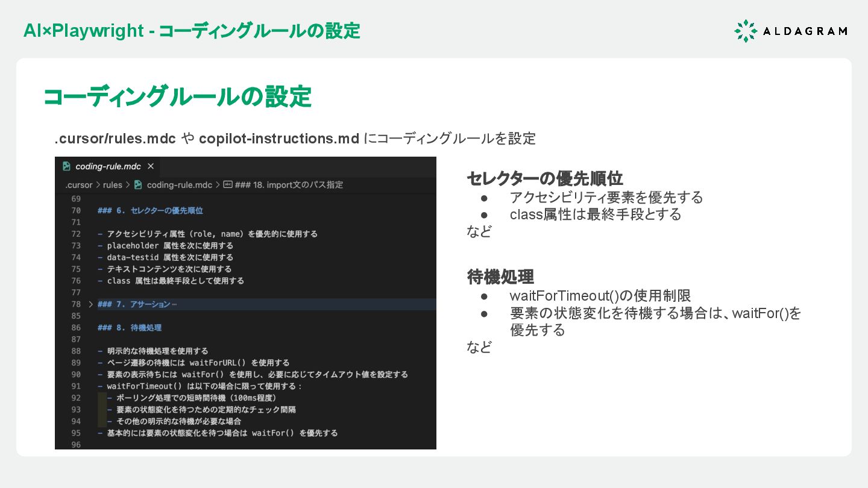Click the slide title 'AI×Playwright - コーディングルールの設定'
Image resolution: width=868 pixels, height=488 pixels.
pyautogui.click(x=192, y=31)
